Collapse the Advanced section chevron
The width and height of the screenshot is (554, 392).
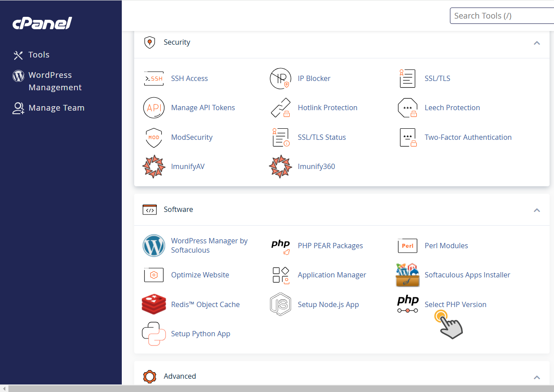point(537,377)
